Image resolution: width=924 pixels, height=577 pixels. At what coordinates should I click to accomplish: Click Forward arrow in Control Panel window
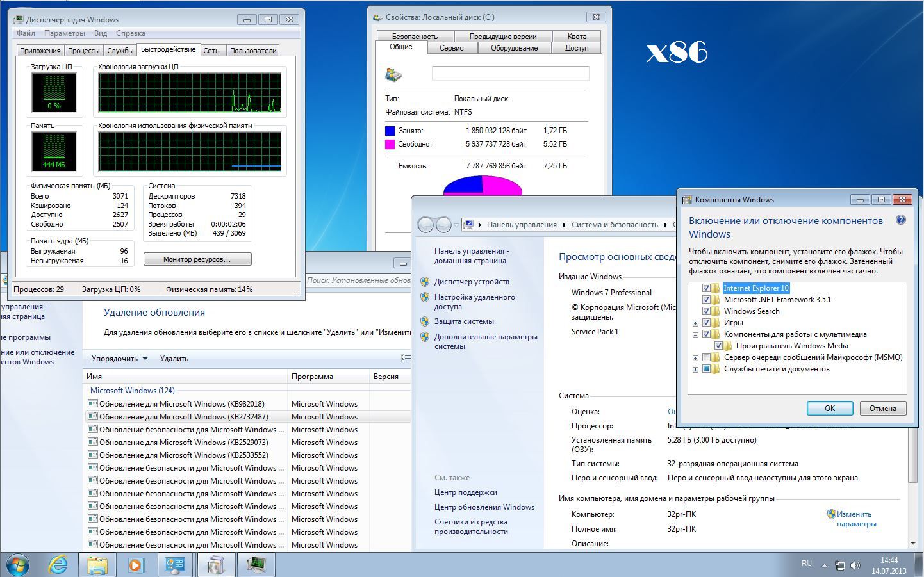443,225
